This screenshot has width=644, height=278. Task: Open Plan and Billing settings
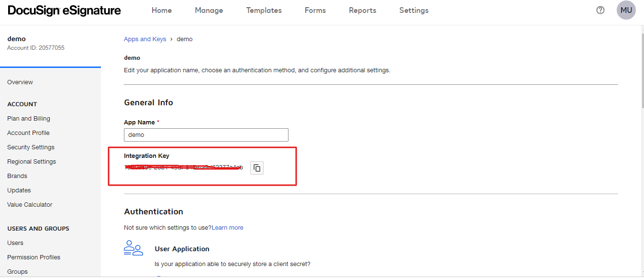point(29,119)
